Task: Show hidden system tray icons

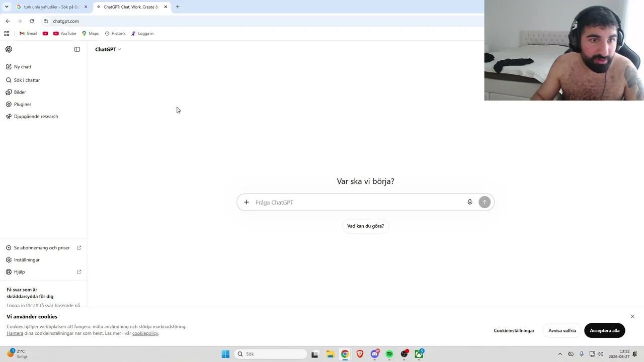Action: 560,354
